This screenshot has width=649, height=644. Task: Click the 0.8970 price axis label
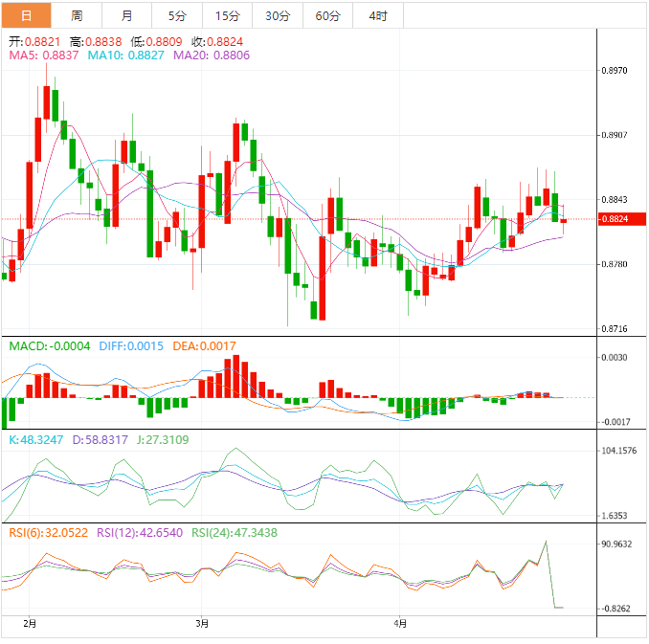point(615,71)
